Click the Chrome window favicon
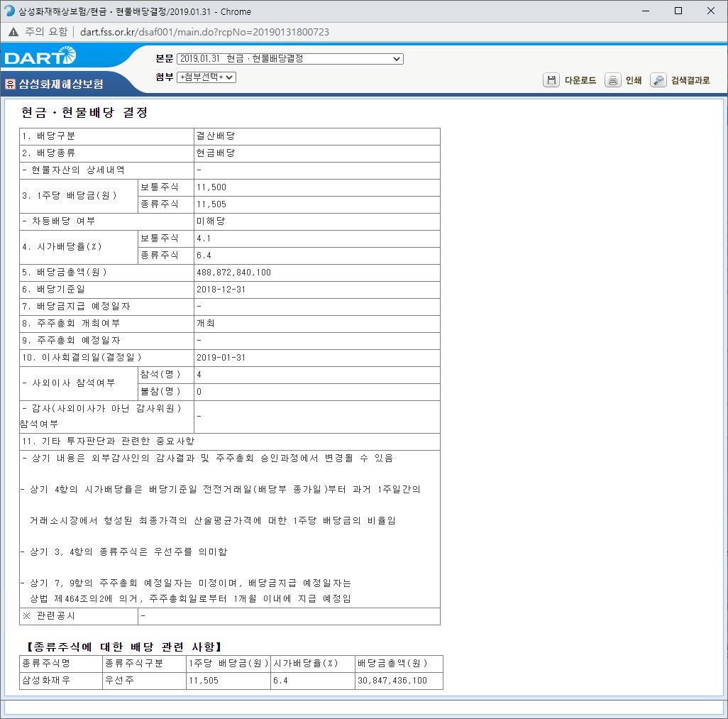The image size is (728, 719). [x=10, y=11]
